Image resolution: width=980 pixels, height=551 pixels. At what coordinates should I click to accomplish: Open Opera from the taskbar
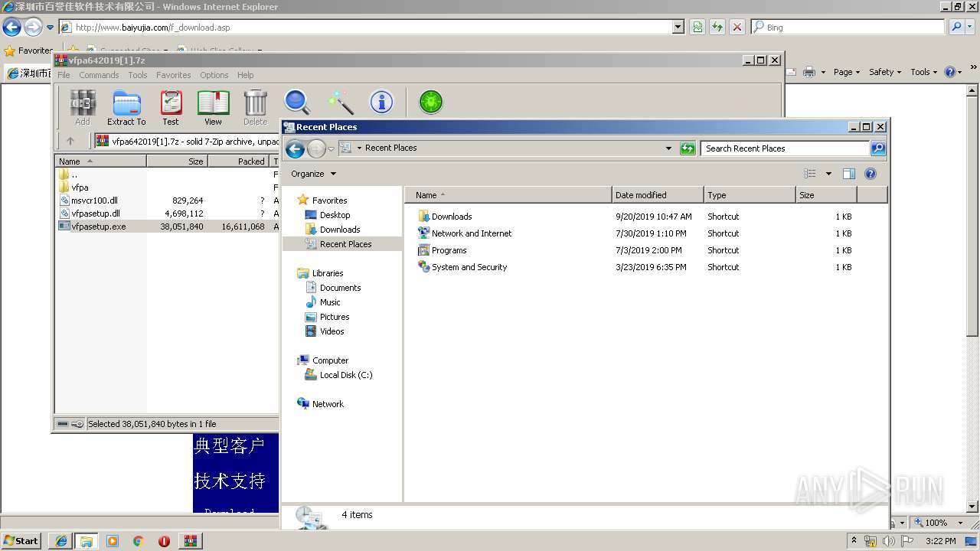coord(164,541)
